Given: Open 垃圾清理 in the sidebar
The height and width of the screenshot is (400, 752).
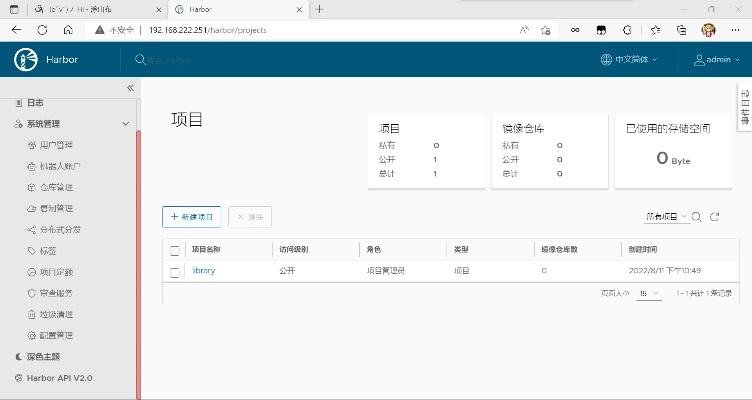Looking at the screenshot, I should (x=56, y=314).
